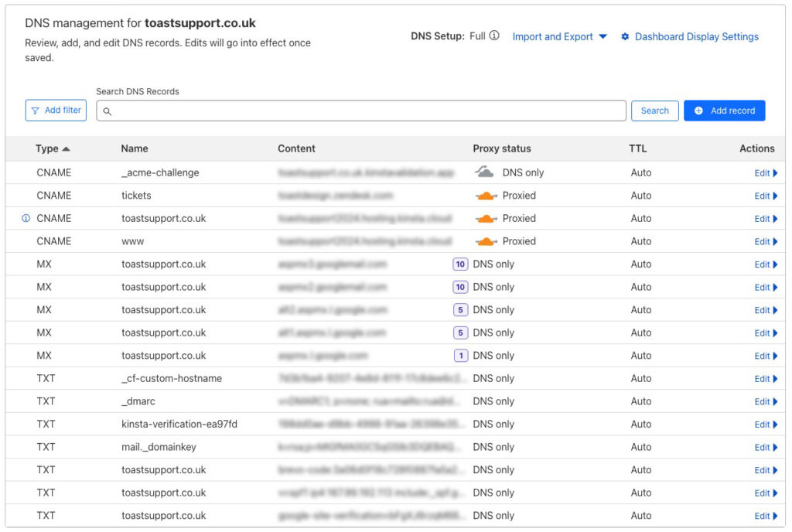Edit the www CNAME record
792x532 pixels.
(766, 241)
